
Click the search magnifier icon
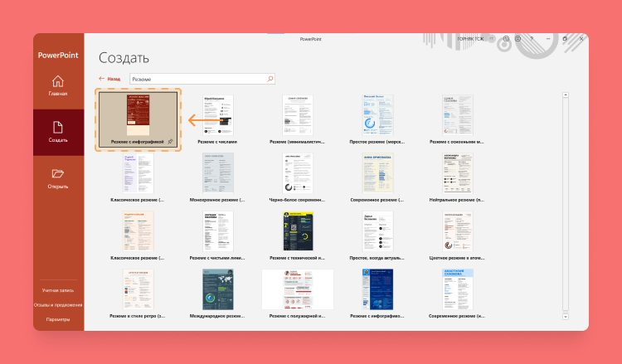pyautogui.click(x=270, y=79)
